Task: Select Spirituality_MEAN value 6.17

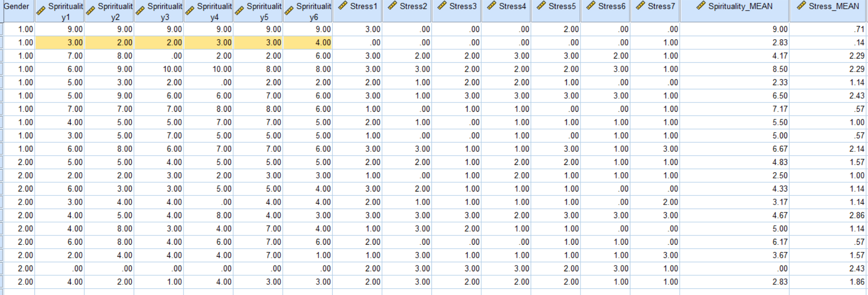Action: pyautogui.click(x=780, y=242)
